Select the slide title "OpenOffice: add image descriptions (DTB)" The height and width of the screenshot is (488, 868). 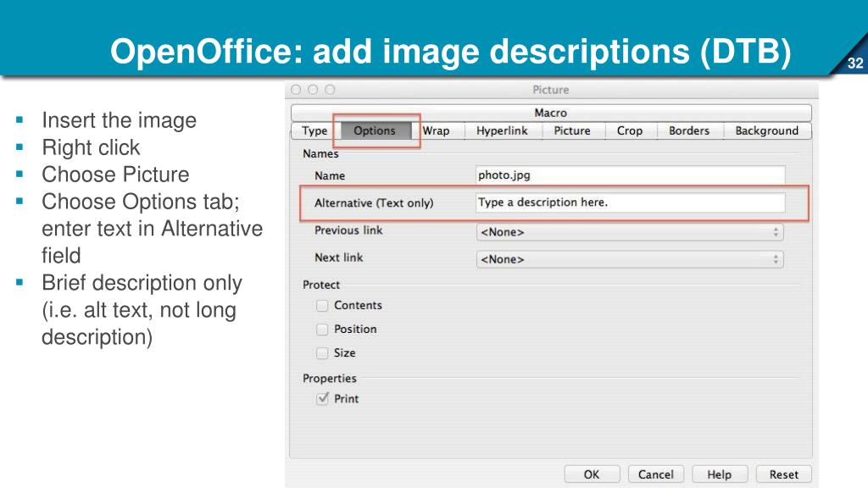coord(451,52)
